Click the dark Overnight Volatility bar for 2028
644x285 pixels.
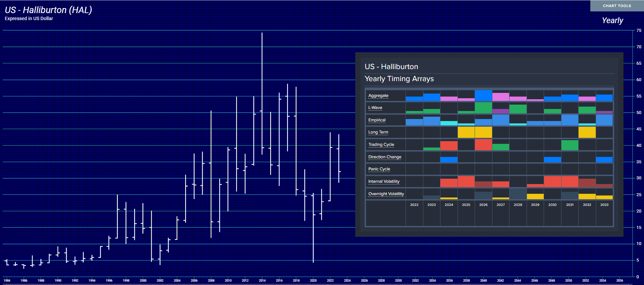(x=518, y=194)
